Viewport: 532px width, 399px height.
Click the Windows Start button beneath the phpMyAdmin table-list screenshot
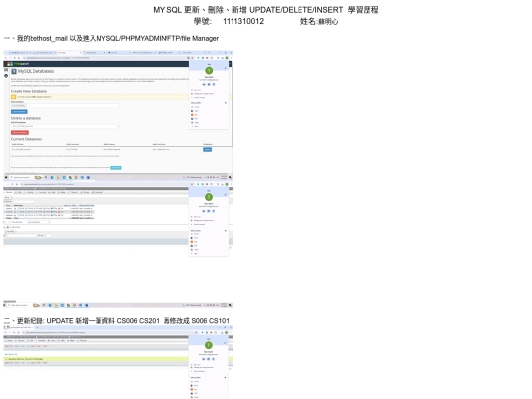point(5,305)
